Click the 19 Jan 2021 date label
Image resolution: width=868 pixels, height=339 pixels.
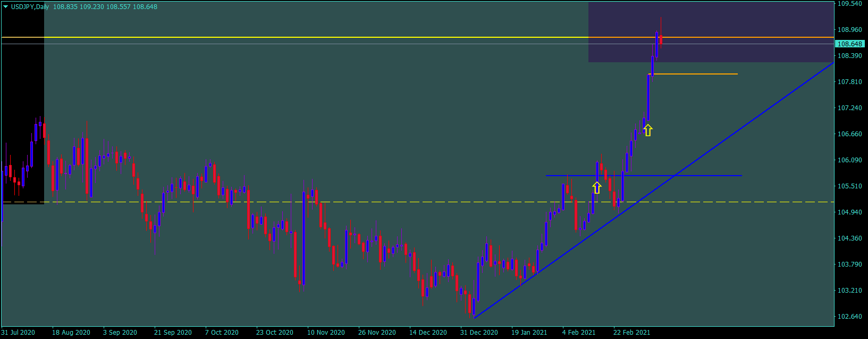529,333
